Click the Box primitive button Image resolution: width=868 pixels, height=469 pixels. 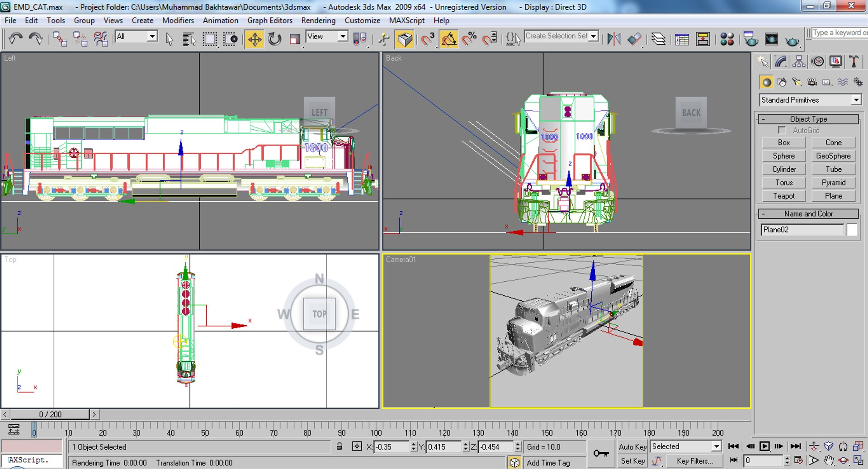784,142
